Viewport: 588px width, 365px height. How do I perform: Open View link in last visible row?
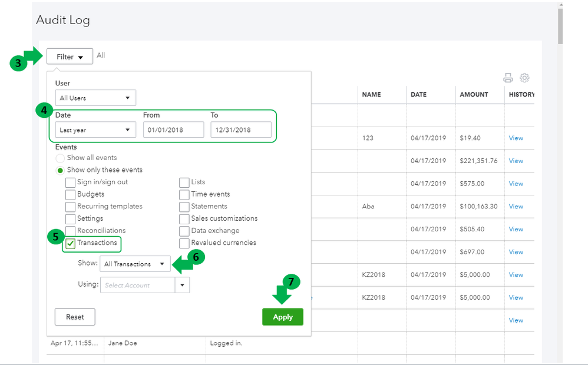click(x=516, y=320)
